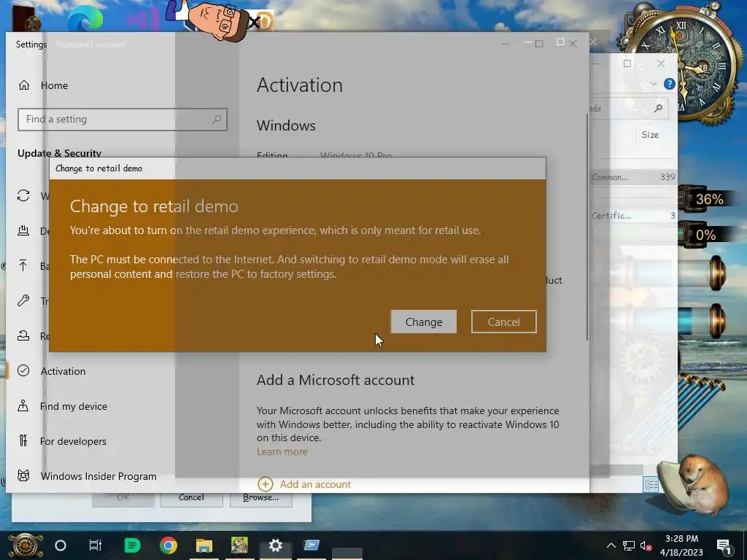Click the Troubleshoot wrench icon in sidebar
Viewport: 747px width, 560px height.
coord(23,301)
